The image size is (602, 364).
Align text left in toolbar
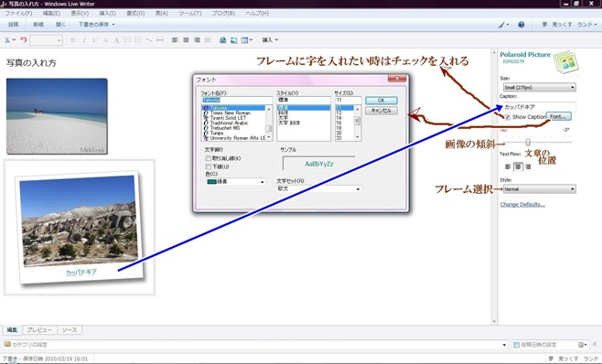pos(175,40)
